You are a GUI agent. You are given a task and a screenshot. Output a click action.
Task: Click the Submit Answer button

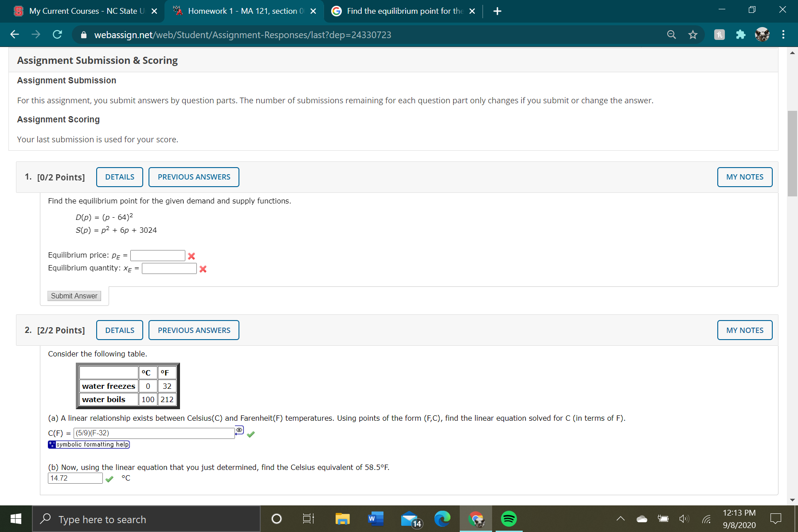pyautogui.click(x=74, y=296)
